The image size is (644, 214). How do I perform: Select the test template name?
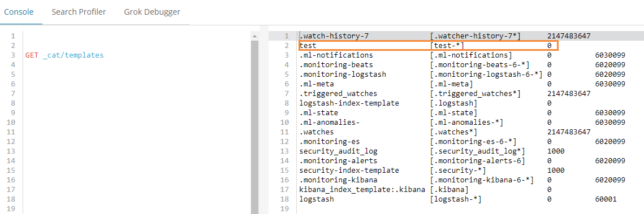pos(308,46)
